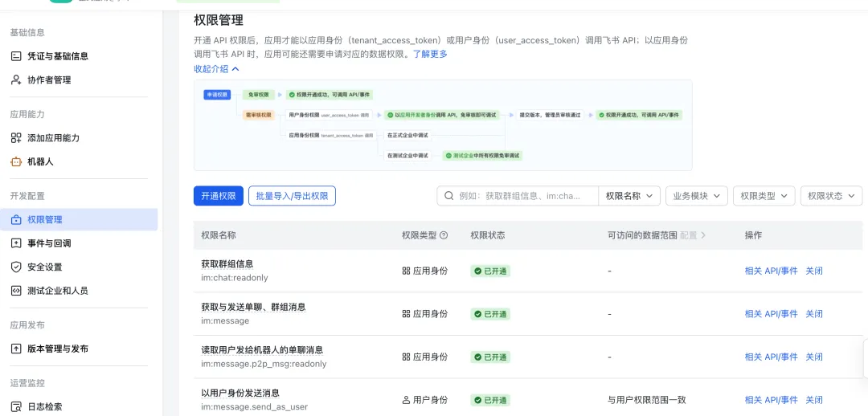The image size is (868, 416).
Task: Open 安全设置 page
Action: tap(79, 267)
